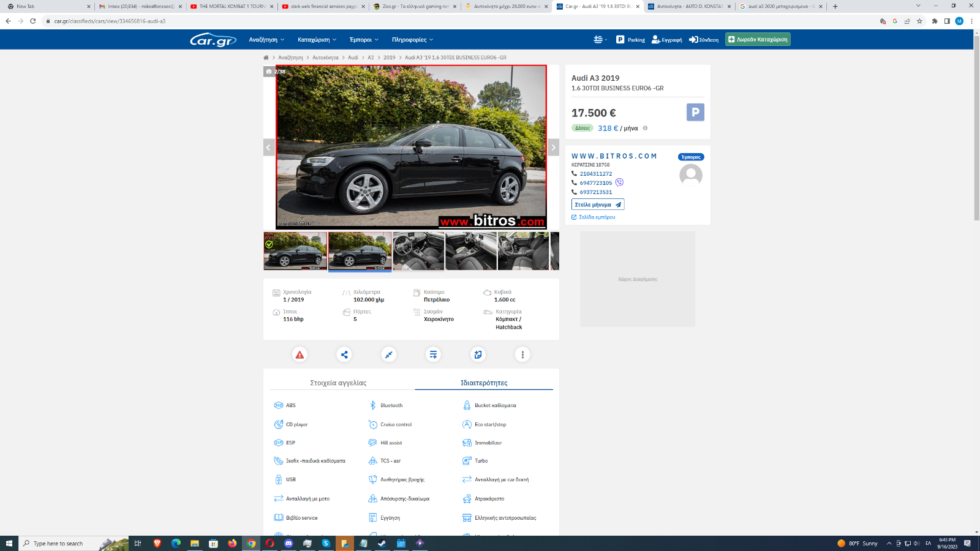980x551 pixels.
Task: Open the Chrome tab search dropdown arrow
Action: pyautogui.click(x=918, y=6)
